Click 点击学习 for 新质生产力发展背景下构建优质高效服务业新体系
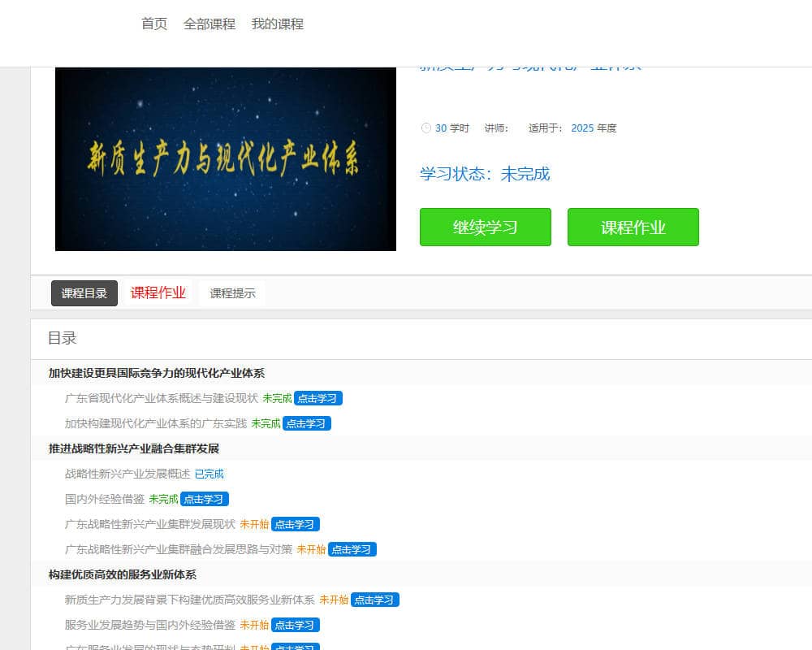812x650 pixels. [x=374, y=600]
